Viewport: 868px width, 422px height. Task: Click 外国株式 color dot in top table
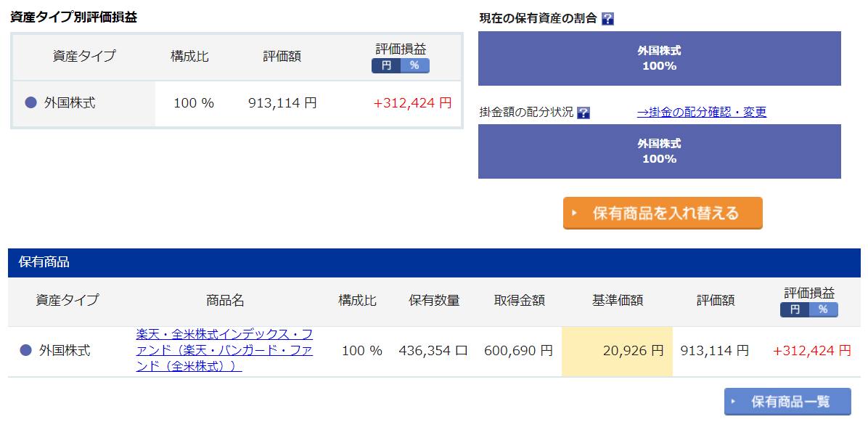[x=31, y=102]
